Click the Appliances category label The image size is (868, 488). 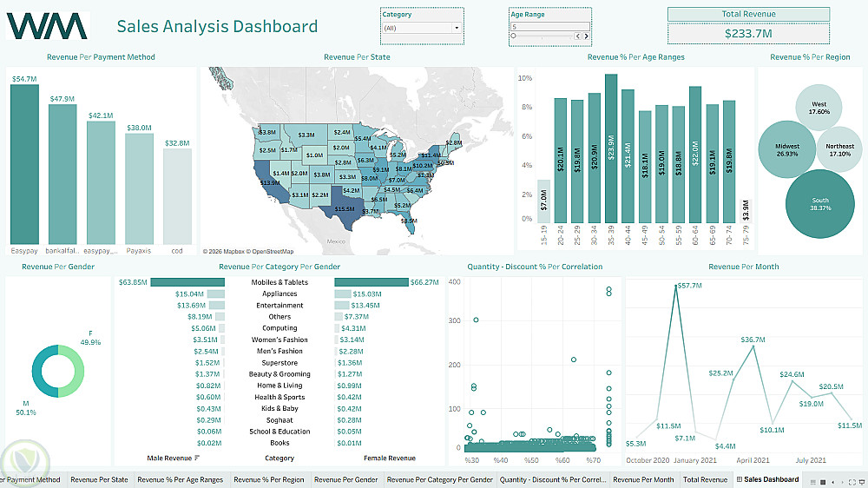click(279, 294)
